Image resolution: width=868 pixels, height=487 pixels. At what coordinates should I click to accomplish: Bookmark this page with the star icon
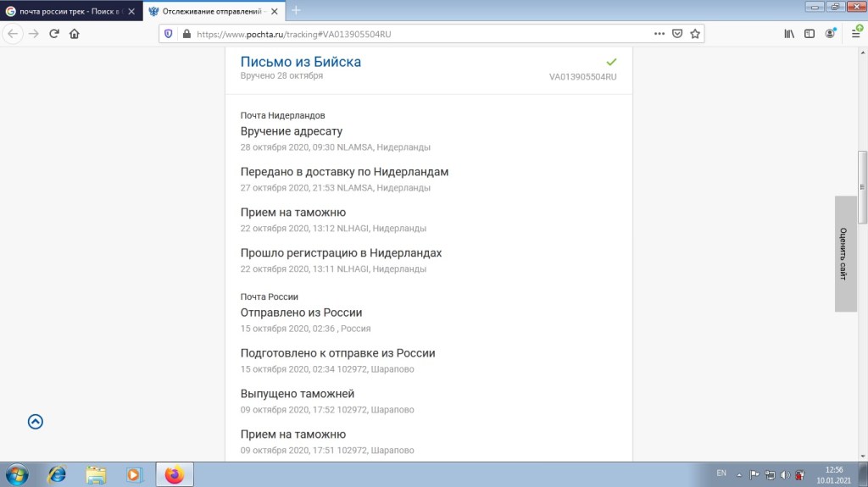[x=695, y=34]
